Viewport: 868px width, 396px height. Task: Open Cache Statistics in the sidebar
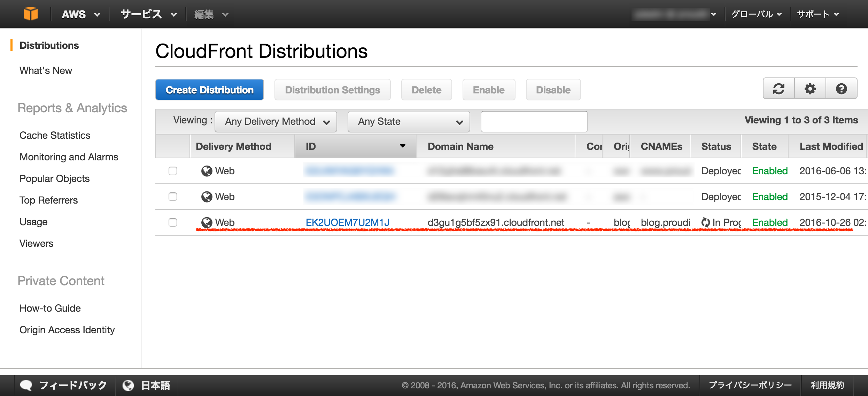pyautogui.click(x=55, y=135)
